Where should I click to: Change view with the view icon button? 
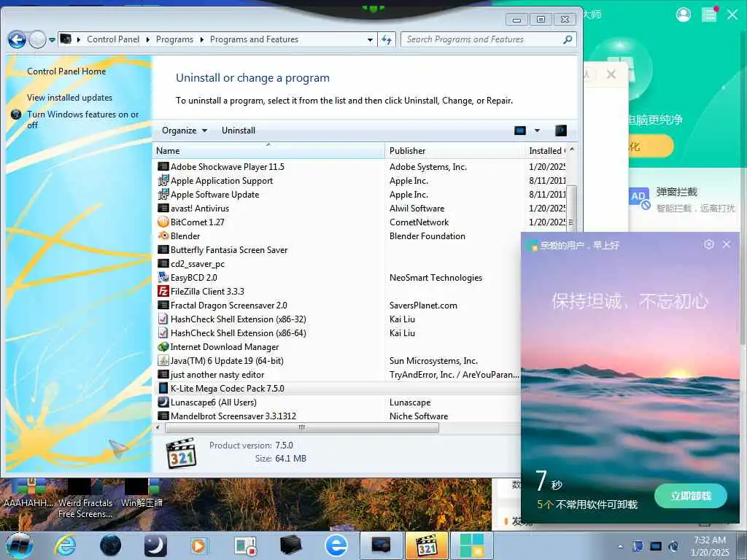(520, 131)
